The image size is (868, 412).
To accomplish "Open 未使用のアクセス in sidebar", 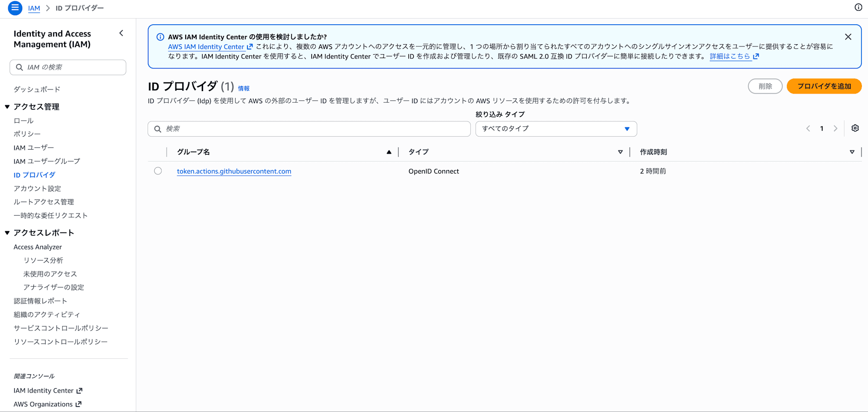I will (50, 274).
